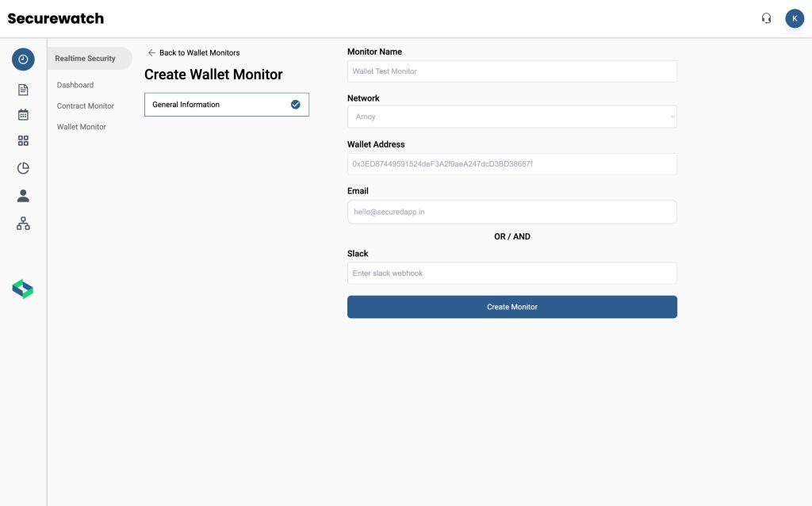The width and height of the screenshot is (812, 506).
Task: Click the calendar icon in left sidebar
Action: point(22,114)
